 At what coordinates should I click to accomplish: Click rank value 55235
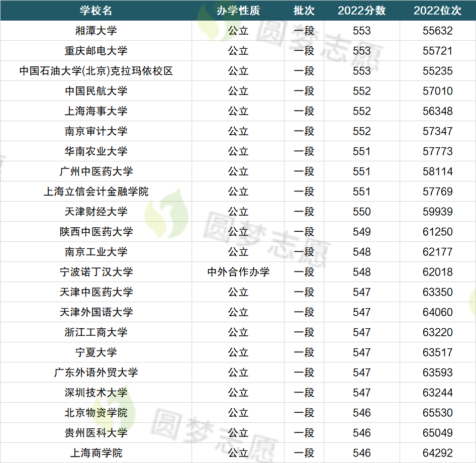[x=437, y=71]
